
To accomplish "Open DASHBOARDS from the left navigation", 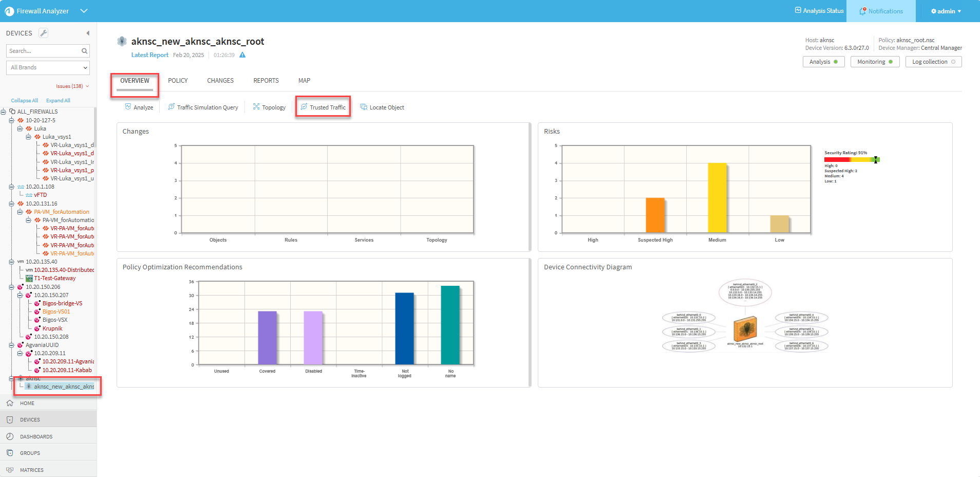I will [x=36, y=437].
